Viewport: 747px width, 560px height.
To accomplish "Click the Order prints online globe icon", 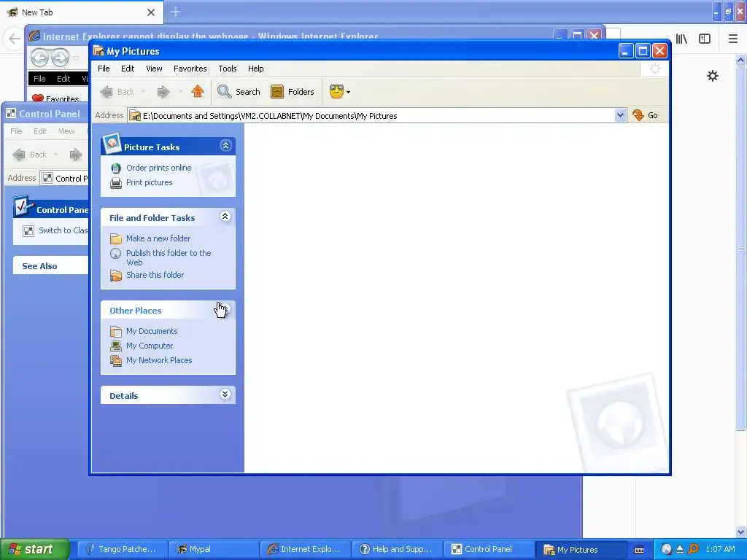I will click(116, 168).
